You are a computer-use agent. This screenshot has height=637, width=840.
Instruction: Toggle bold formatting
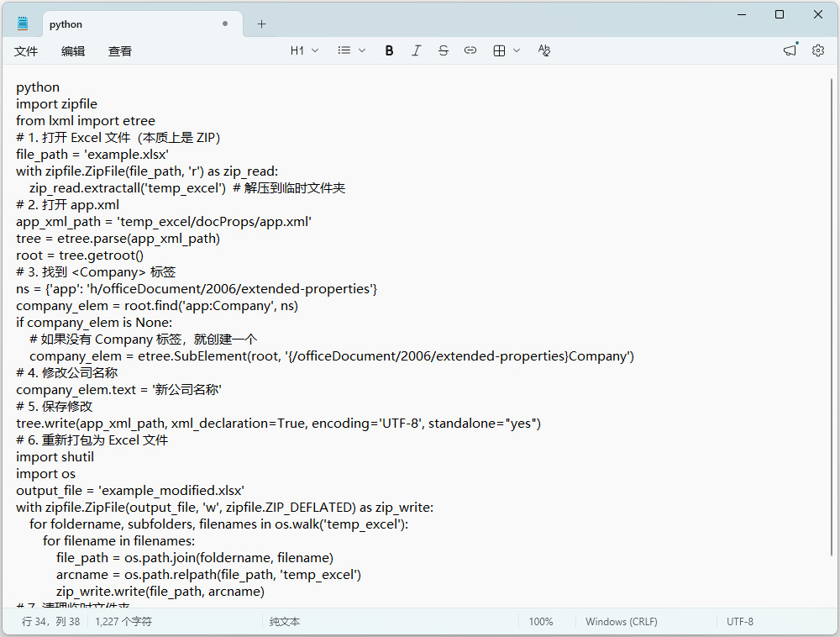[x=390, y=50]
